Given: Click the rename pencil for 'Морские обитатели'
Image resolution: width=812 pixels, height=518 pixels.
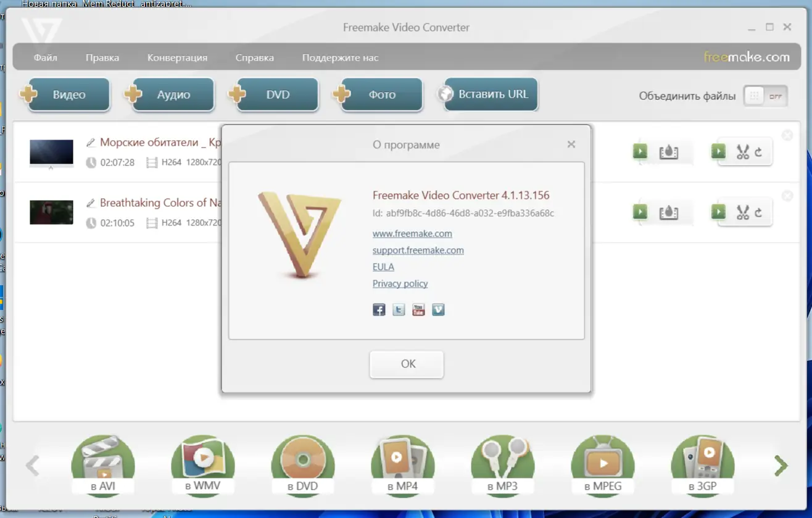Looking at the screenshot, I should coord(91,143).
